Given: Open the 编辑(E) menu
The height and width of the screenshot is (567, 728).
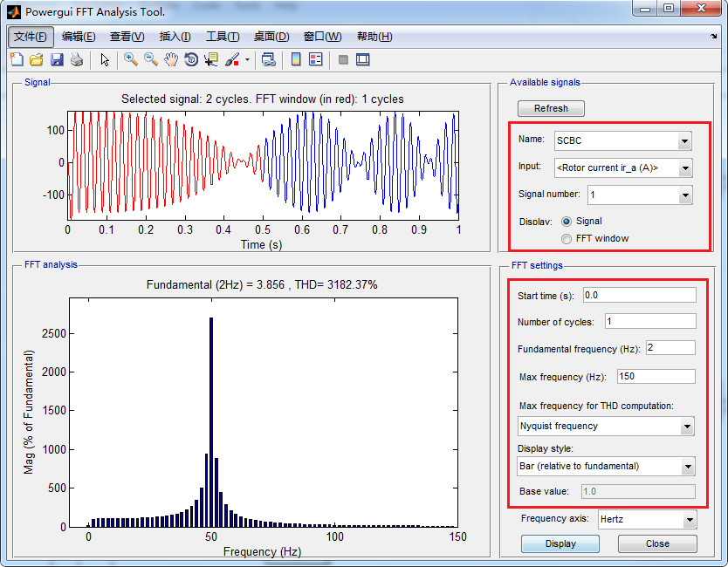Looking at the screenshot, I should pyautogui.click(x=79, y=37).
